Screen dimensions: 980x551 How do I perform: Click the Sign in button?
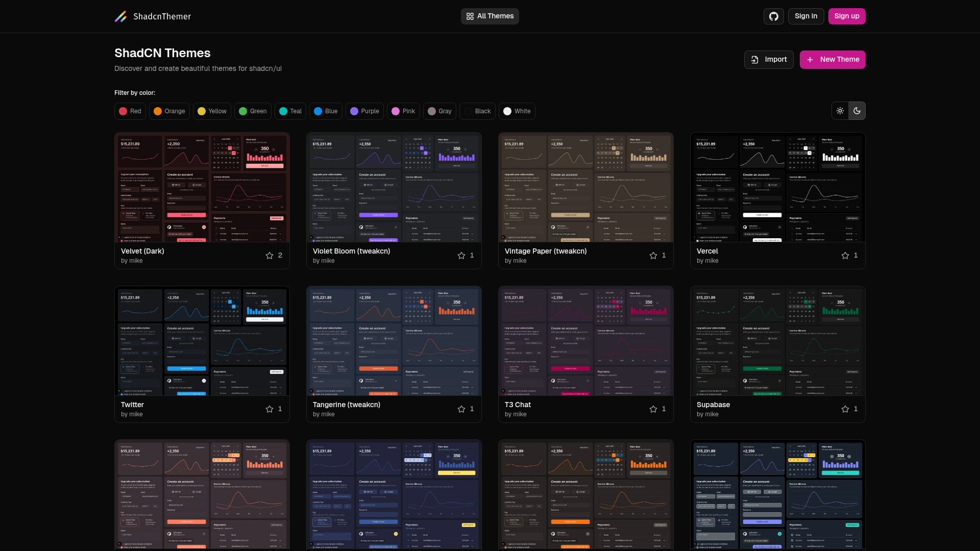click(x=806, y=16)
